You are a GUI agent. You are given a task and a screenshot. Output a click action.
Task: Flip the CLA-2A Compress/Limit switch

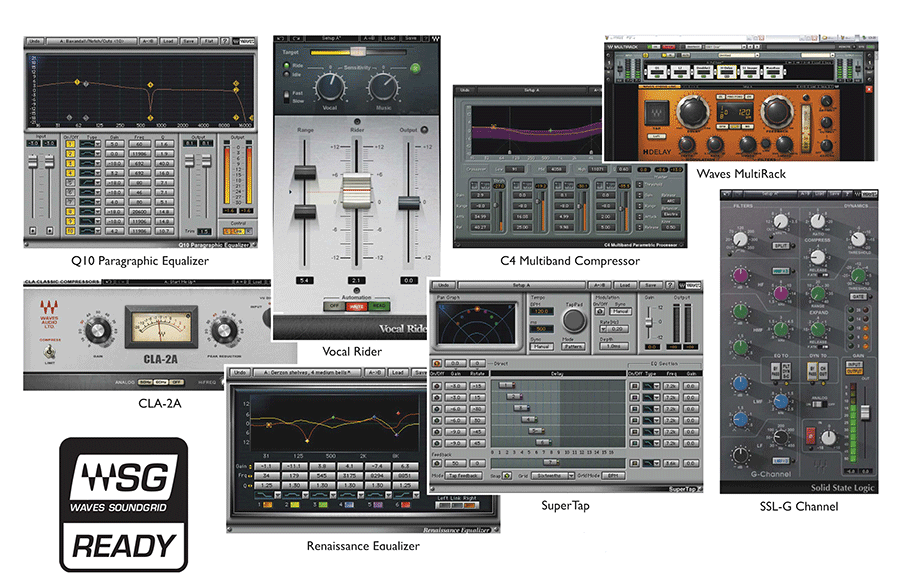pos(50,351)
